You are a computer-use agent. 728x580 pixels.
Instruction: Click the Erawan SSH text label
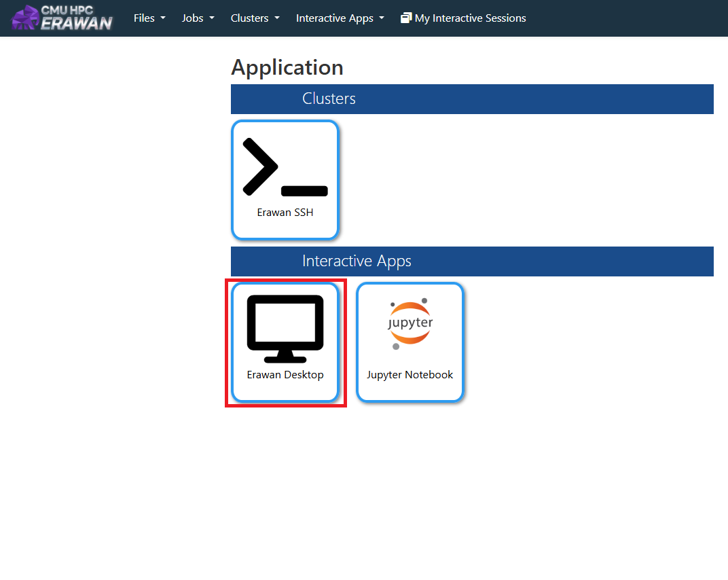click(285, 213)
